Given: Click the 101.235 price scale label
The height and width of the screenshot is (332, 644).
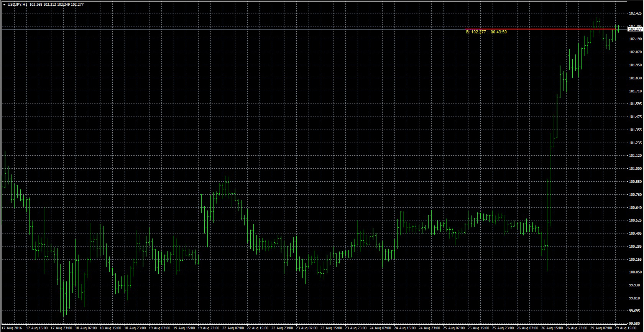Looking at the screenshot, I should tap(635, 143).
